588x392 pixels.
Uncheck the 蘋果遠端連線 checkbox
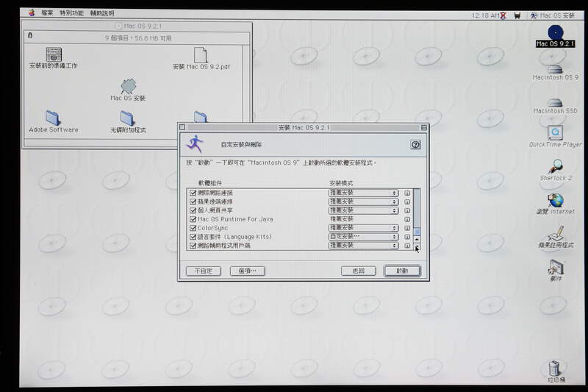193,202
